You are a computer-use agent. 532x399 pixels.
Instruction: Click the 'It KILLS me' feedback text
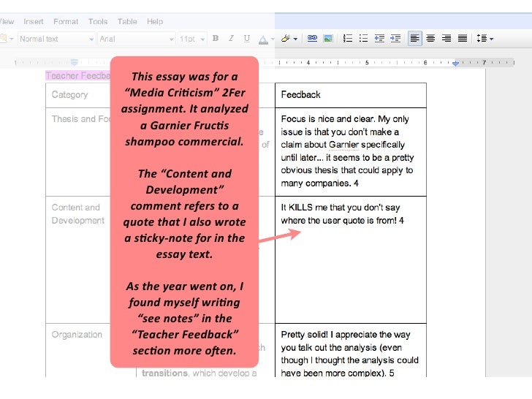pyautogui.click(x=342, y=213)
